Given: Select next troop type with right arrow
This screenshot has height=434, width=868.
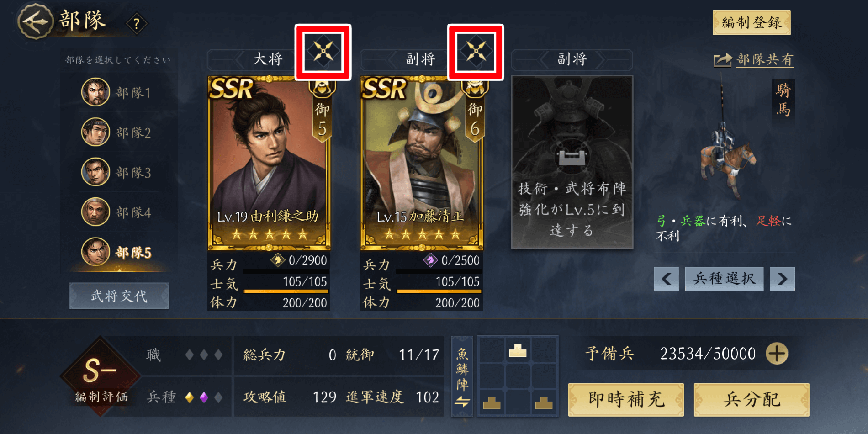Looking at the screenshot, I should pyautogui.click(x=782, y=279).
